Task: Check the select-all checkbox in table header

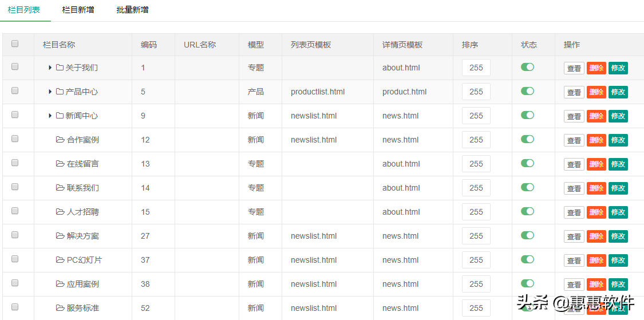Action: (15, 44)
